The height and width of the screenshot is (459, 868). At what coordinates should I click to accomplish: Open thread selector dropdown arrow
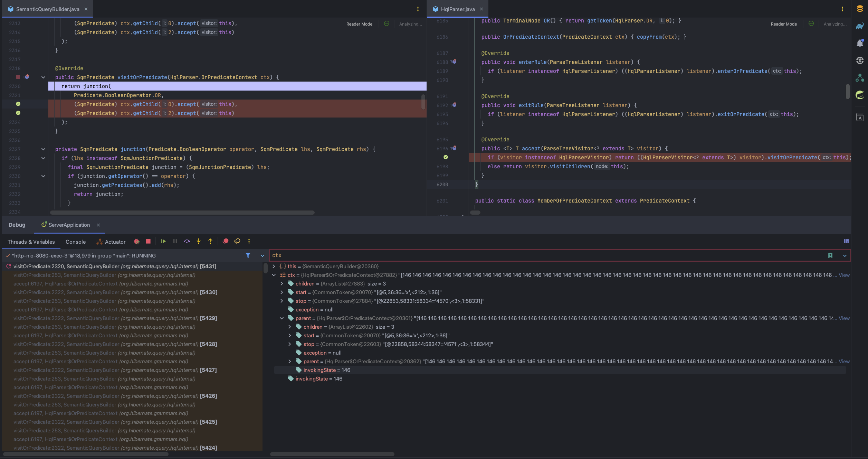coord(263,256)
